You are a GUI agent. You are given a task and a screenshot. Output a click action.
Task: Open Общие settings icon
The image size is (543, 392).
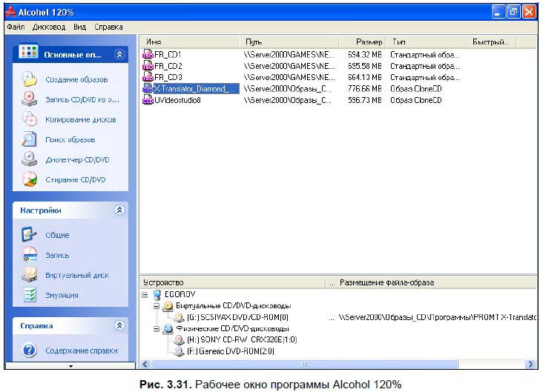point(30,234)
